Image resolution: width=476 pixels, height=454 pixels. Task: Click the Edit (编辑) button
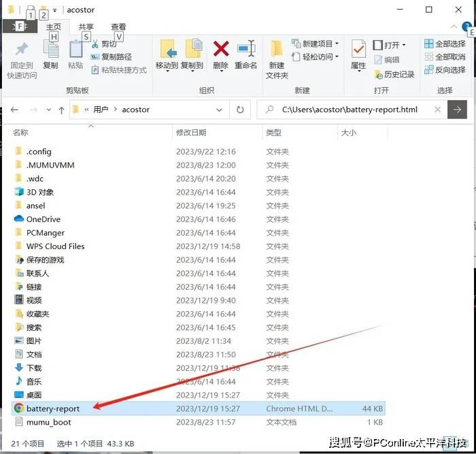[386, 60]
